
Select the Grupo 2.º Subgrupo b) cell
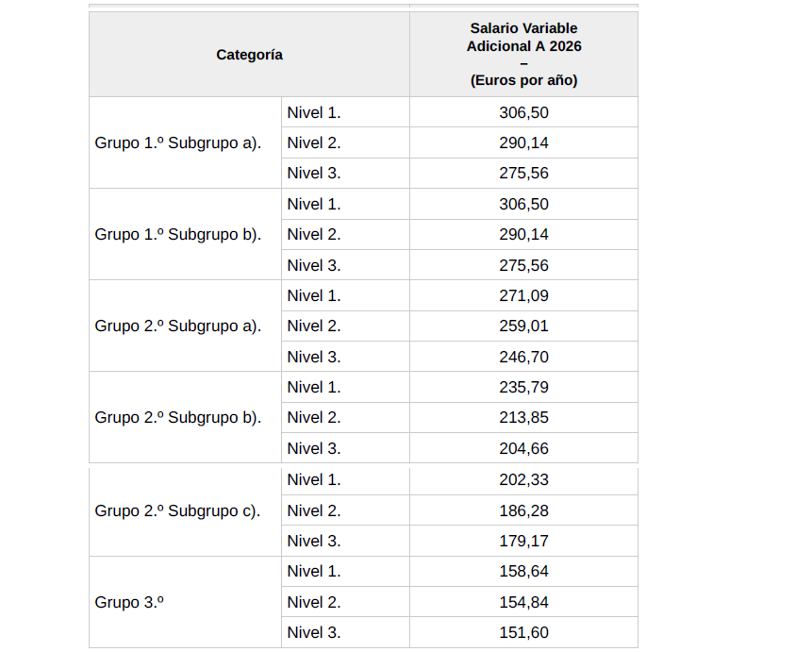[x=186, y=417]
